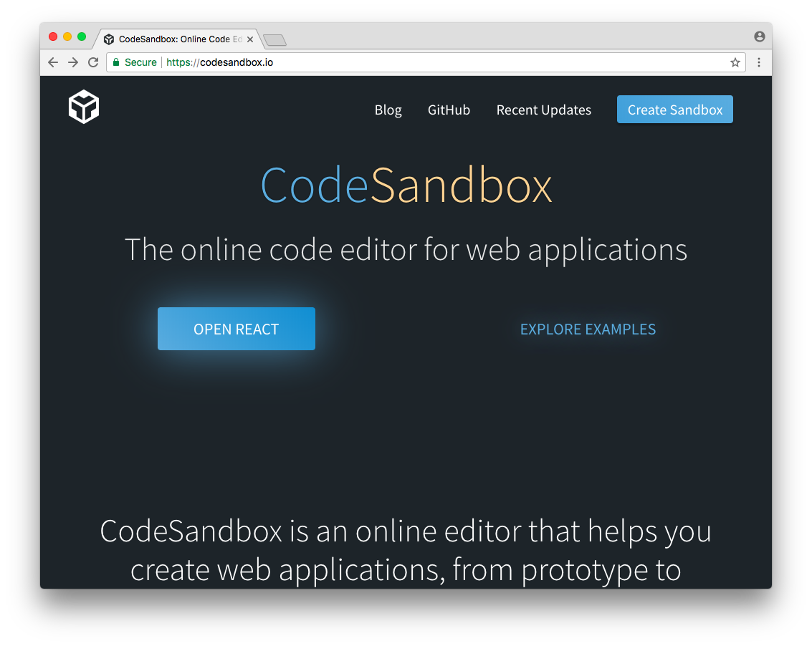Click 'The online code editor for web applications'
The image size is (812, 646).
pyautogui.click(x=406, y=250)
